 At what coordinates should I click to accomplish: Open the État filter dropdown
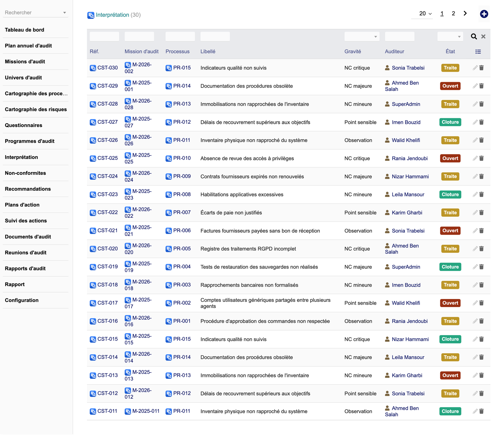450,37
